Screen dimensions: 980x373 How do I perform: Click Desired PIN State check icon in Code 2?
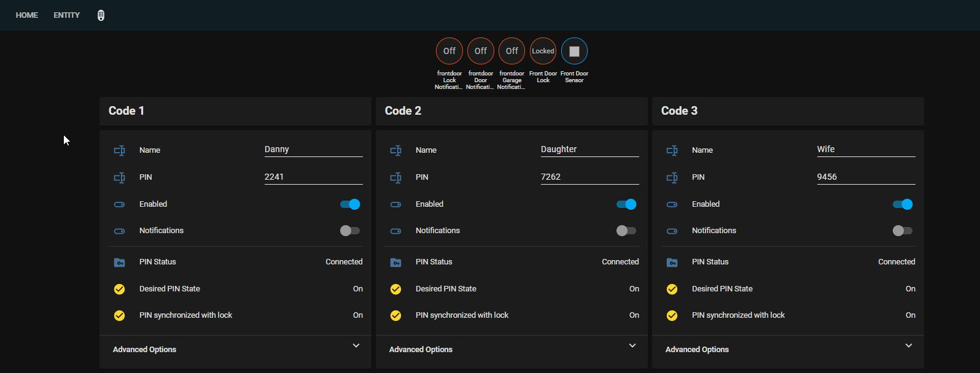(x=396, y=289)
